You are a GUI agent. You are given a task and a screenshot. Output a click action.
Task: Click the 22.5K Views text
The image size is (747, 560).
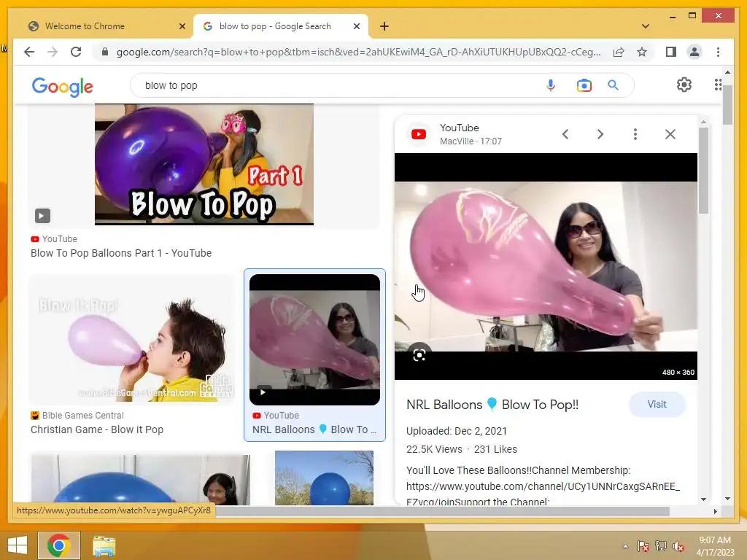coord(434,449)
